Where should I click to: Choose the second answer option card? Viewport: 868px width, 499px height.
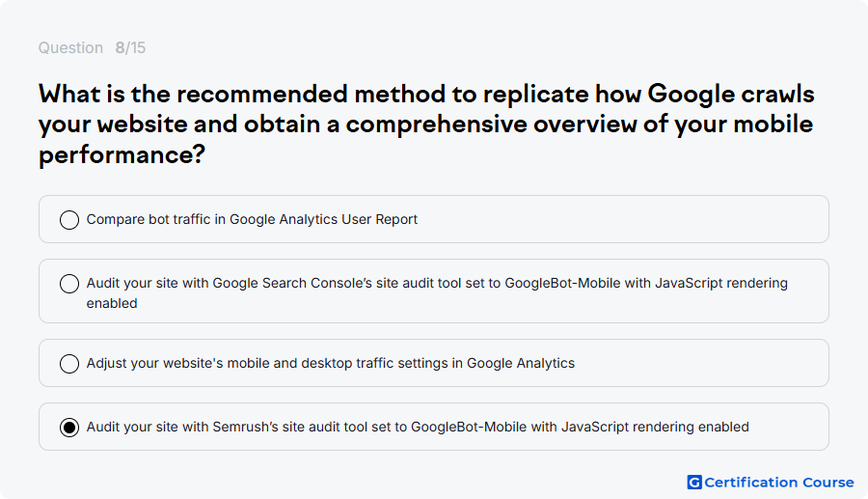click(434, 291)
